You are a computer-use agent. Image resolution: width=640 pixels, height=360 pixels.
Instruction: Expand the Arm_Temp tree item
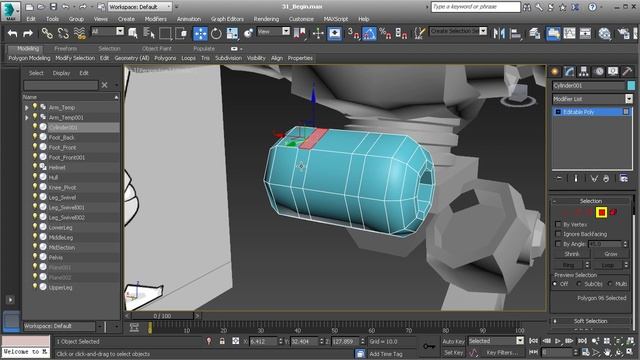click(x=27, y=108)
